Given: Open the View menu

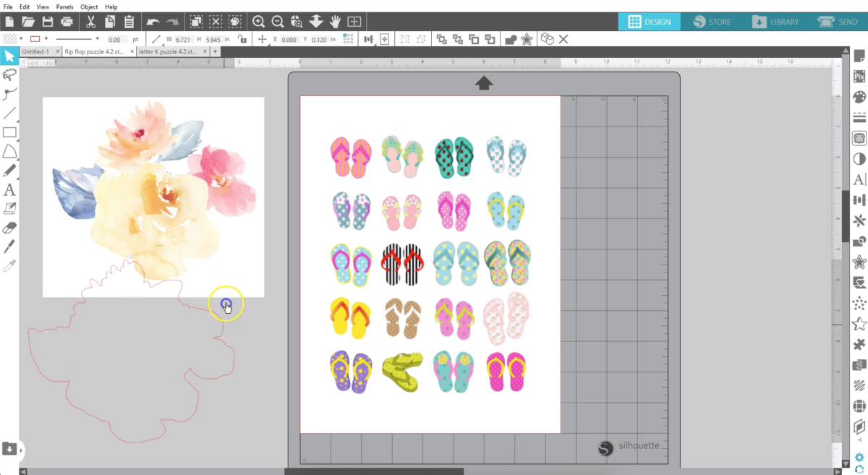Looking at the screenshot, I should coord(43,7).
